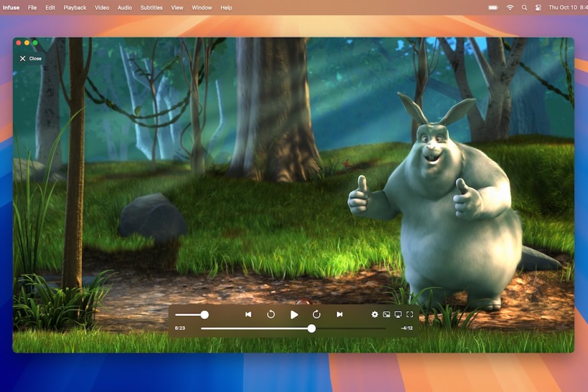This screenshot has width=588, height=392.
Task: Open the Subtitles menu
Action: pos(151,8)
